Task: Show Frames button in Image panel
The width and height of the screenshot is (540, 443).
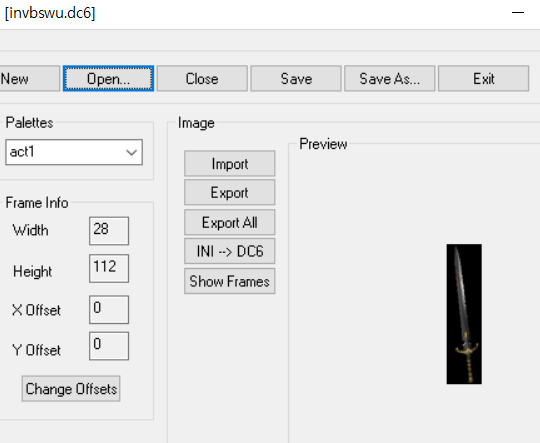Action: click(230, 281)
